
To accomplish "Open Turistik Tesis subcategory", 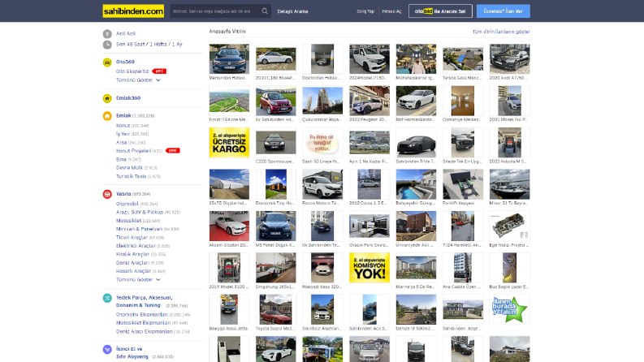I will (131, 176).
